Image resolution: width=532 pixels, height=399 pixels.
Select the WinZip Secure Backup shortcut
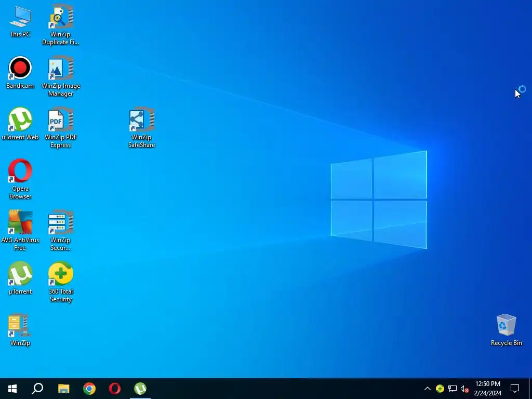61,231
